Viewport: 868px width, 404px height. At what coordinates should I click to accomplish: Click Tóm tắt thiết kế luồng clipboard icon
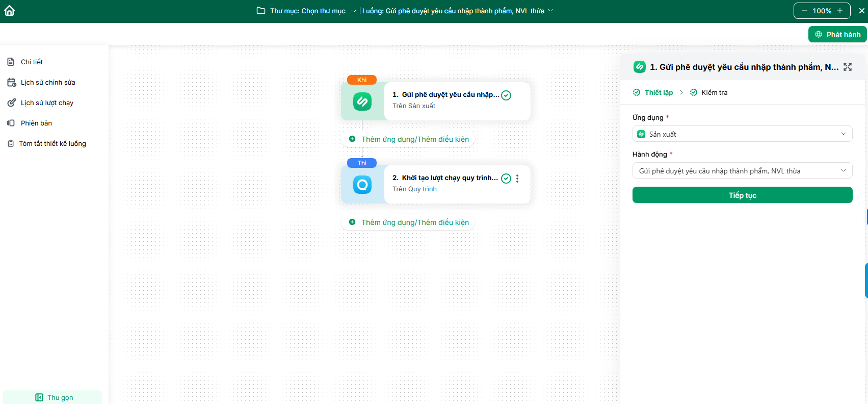(x=11, y=143)
